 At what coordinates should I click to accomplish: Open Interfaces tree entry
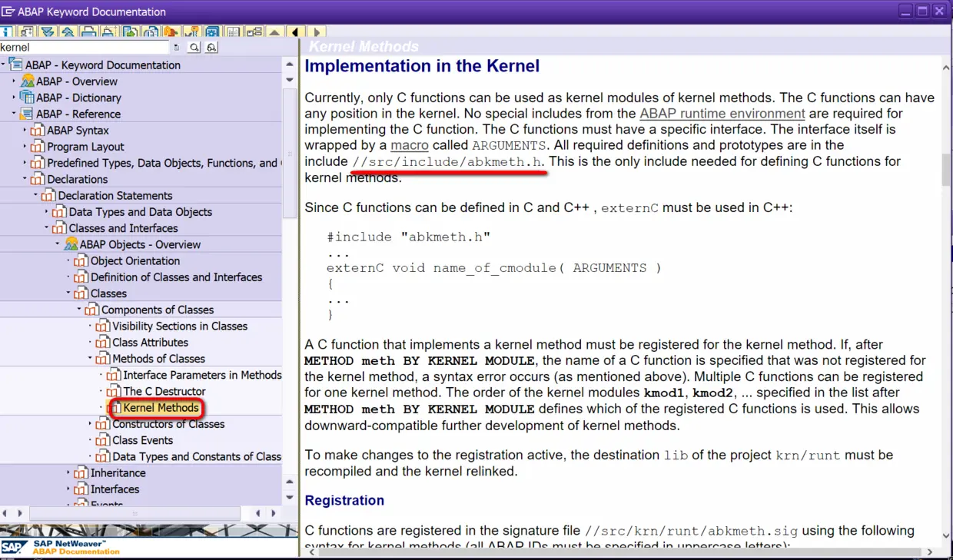click(x=115, y=489)
